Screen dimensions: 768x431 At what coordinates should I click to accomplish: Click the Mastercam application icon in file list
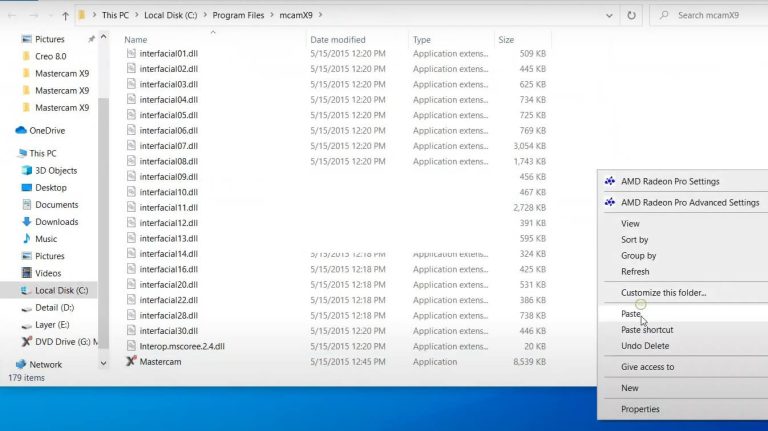pos(131,362)
